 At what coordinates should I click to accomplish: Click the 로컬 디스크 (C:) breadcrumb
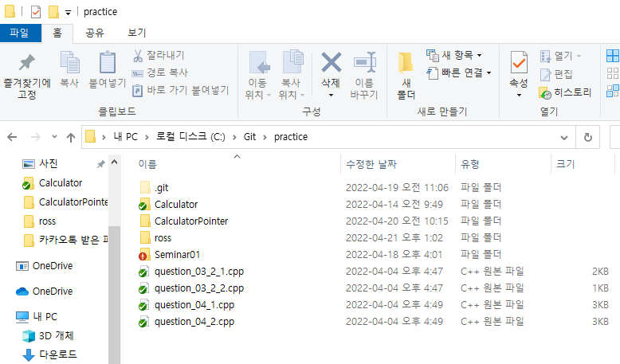190,137
